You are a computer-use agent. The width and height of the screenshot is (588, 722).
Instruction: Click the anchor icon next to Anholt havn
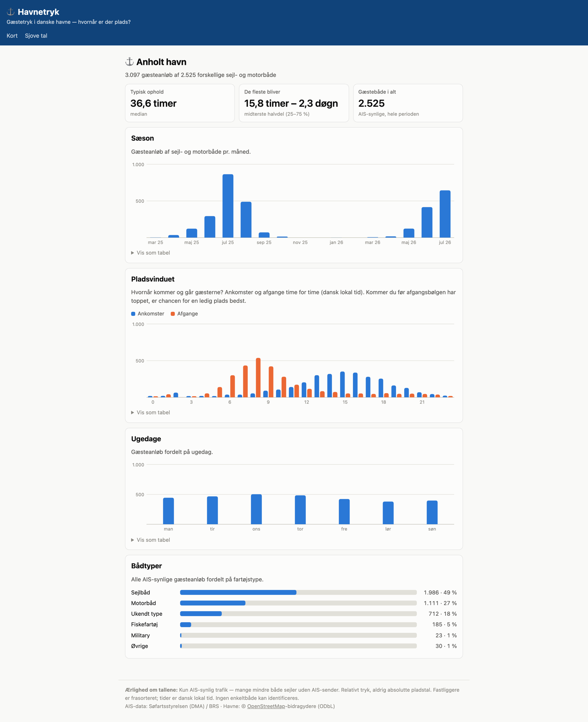pos(129,62)
